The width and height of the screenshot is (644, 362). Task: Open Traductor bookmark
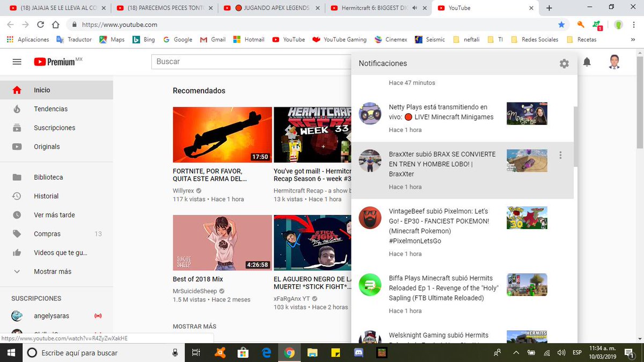[74, 40]
